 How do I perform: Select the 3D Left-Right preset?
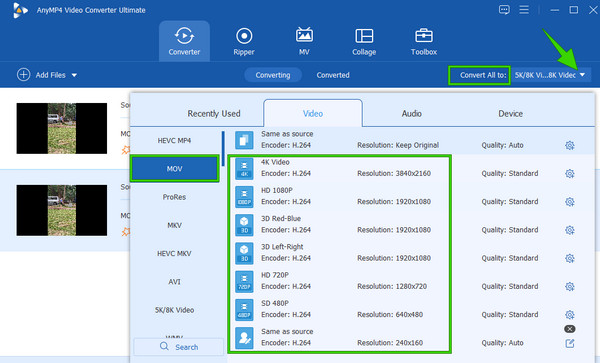[411, 253]
